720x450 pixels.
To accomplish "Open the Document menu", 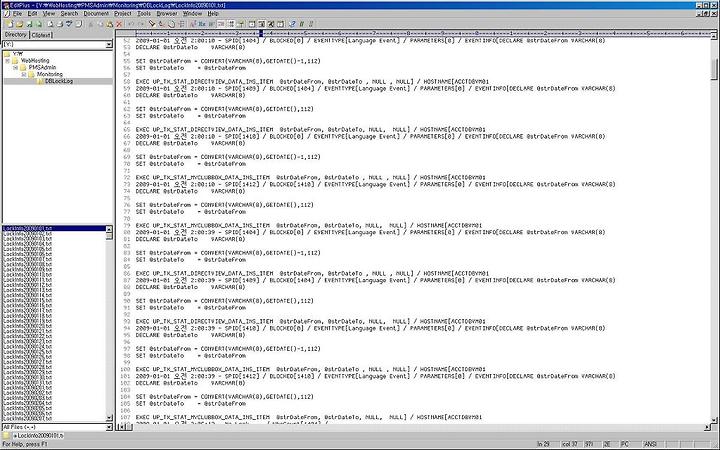I will 96,14.
